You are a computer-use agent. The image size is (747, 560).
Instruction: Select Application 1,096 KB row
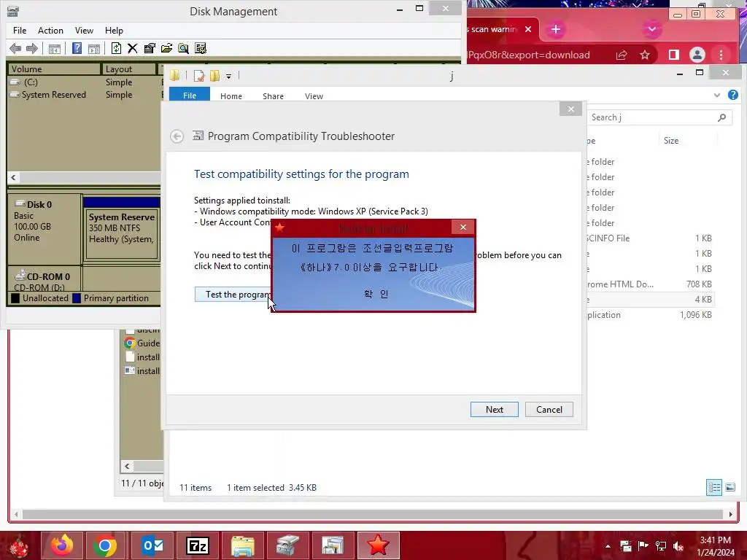point(650,315)
